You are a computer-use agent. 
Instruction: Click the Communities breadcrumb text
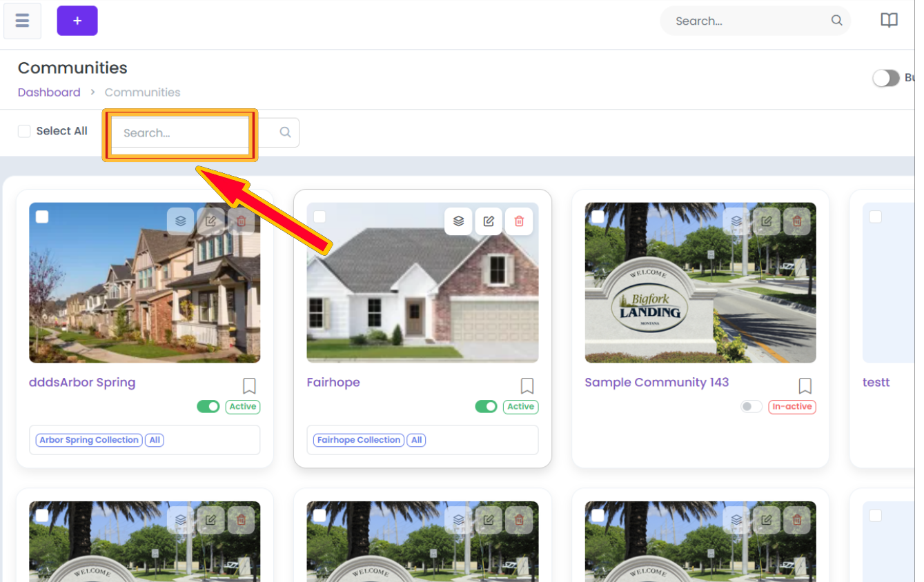pos(143,92)
